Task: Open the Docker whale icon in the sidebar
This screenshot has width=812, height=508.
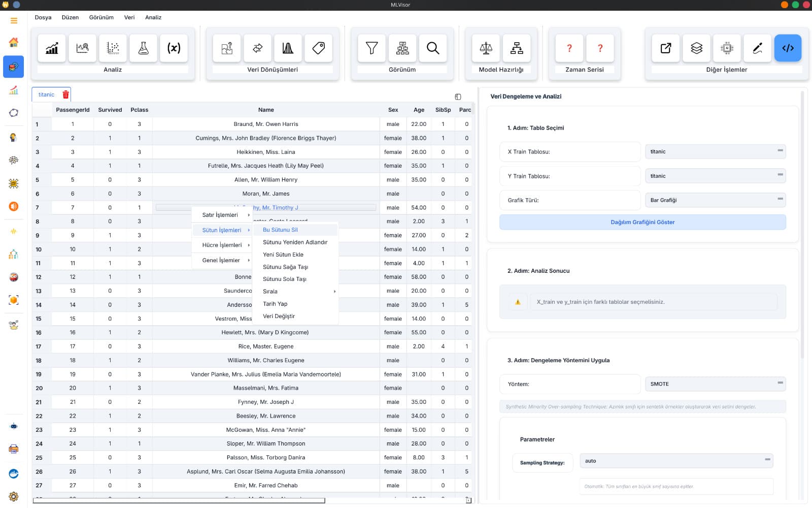Action: tap(14, 473)
